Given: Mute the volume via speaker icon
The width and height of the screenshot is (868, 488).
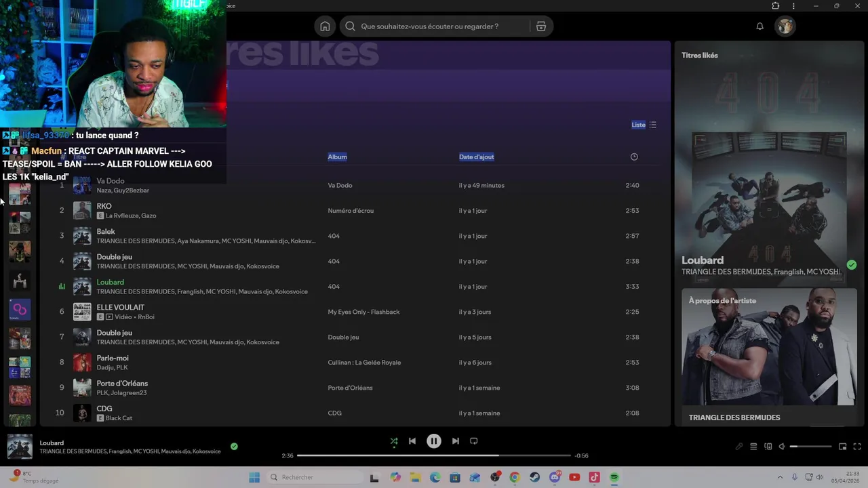Looking at the screenshot, I should 782,447.
